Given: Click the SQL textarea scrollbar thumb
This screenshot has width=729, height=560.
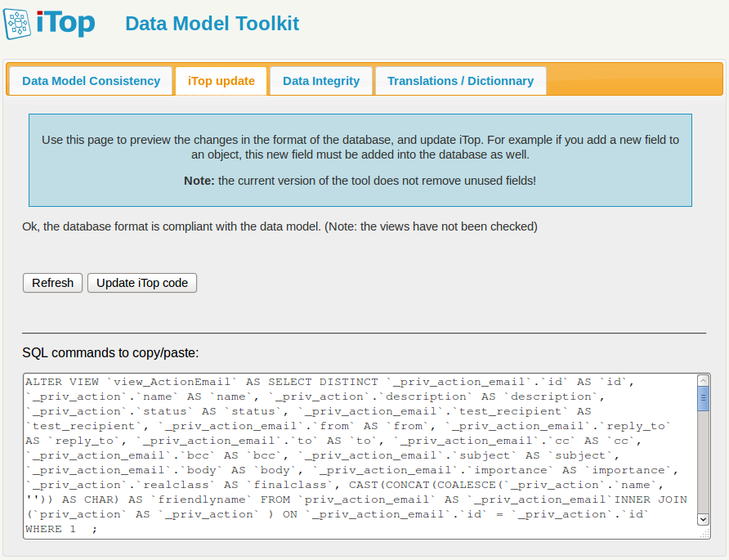Looking at the screenshot, I should [x=703, y=398].
